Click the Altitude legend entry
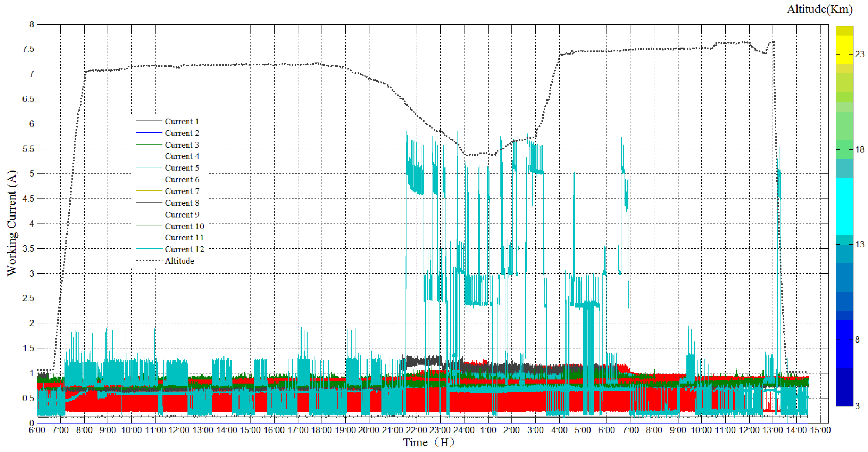The width and height of the screenshot is (868, 452). [179, 261]
